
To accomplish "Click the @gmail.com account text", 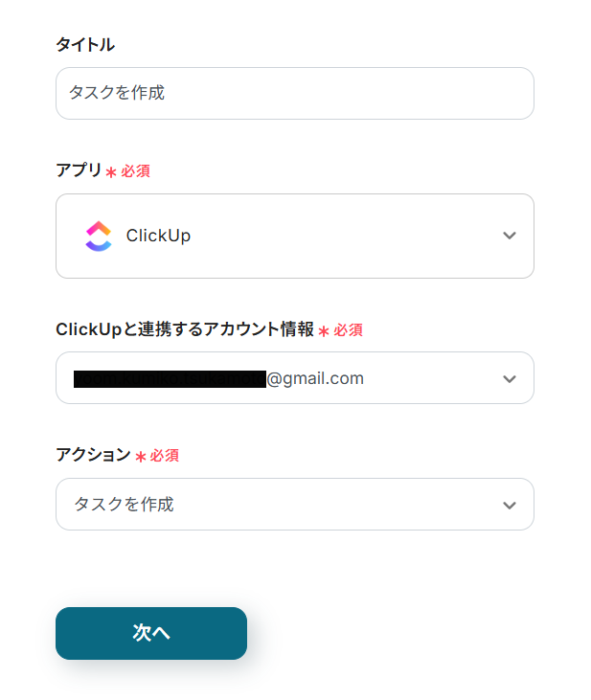I will 315,378.
